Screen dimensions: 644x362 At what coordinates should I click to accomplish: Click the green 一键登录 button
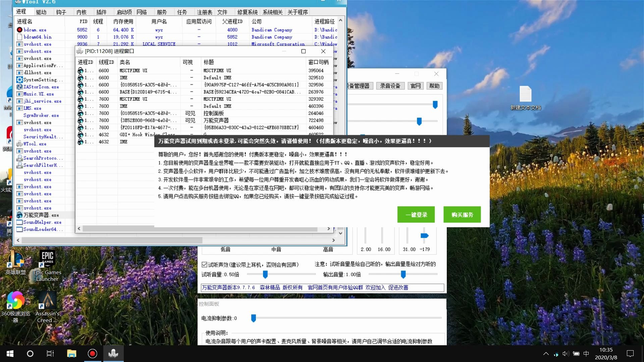click(x=416, y=215)
